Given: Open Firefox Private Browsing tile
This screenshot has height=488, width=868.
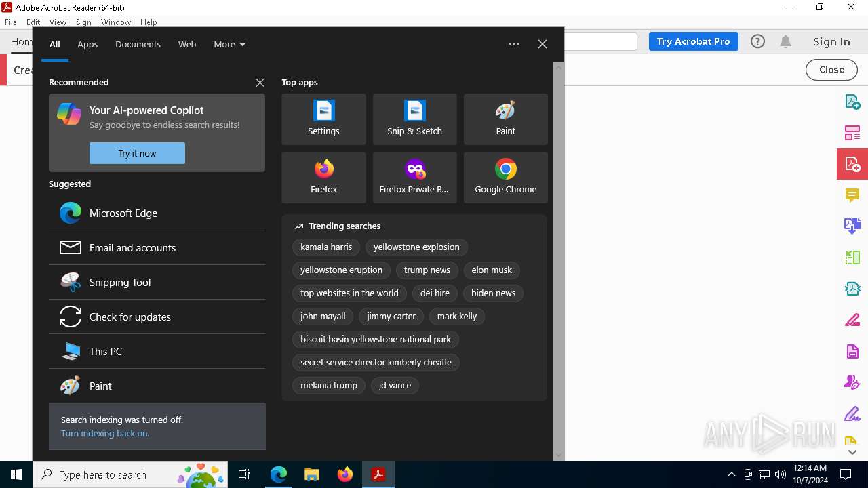Looking at the screenshot, I should pyautogui.click(x=414, y=178).
